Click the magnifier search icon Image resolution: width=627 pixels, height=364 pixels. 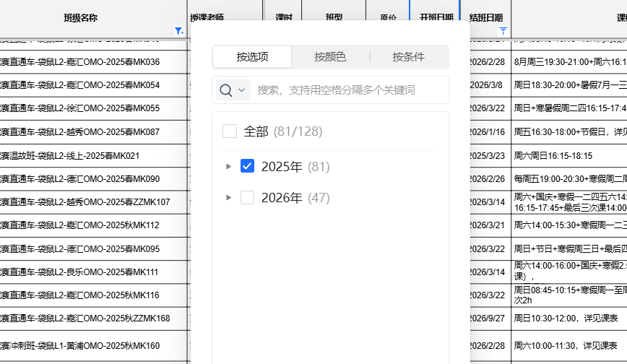tap(225, 90)
